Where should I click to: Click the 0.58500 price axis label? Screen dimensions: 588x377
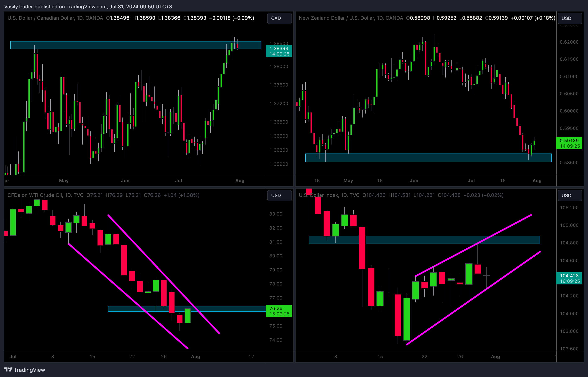[569, 163]
